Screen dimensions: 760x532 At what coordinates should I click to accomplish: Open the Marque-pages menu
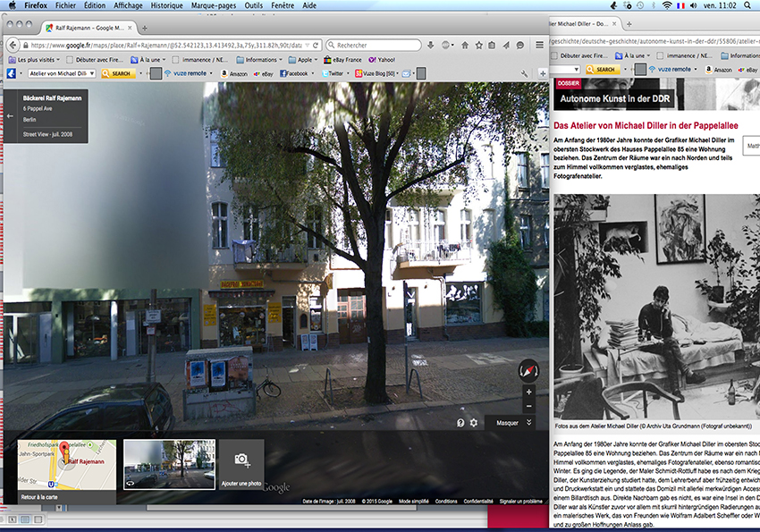pyautogui.click(x=214, y=5)
